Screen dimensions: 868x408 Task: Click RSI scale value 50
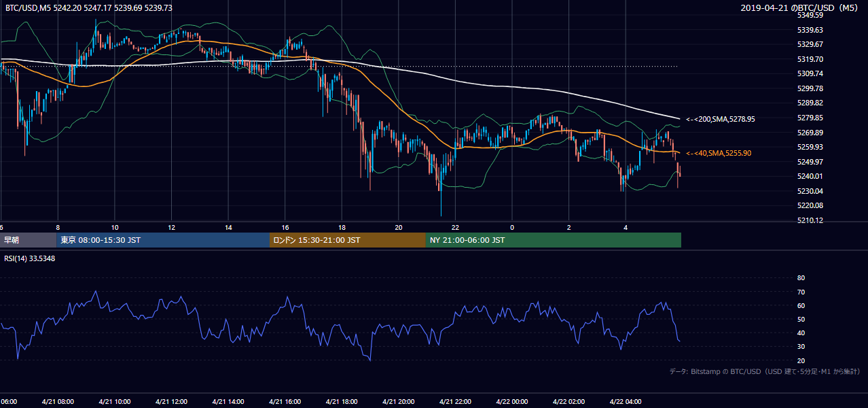801,319
